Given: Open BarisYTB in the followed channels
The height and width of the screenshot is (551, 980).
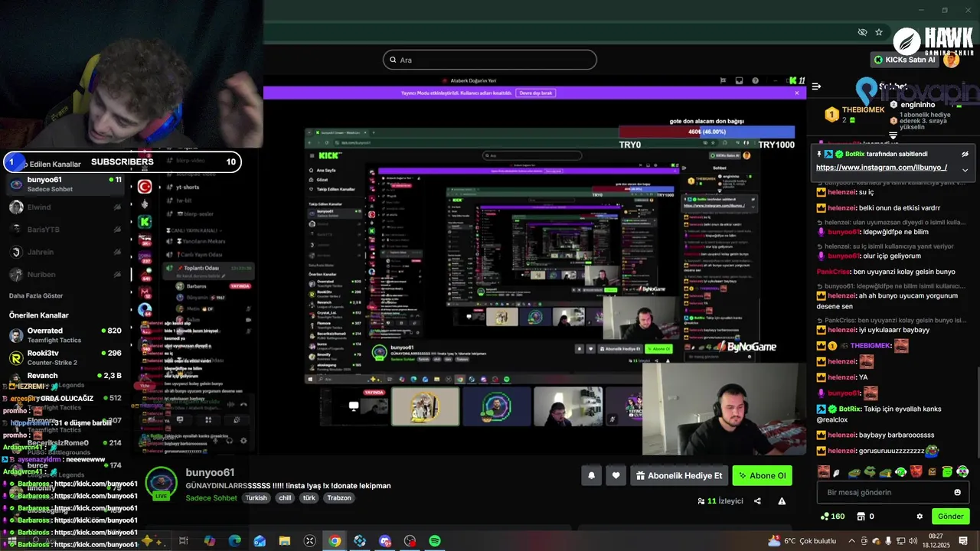Looking at the screenshot, I should tap(65, 230).
